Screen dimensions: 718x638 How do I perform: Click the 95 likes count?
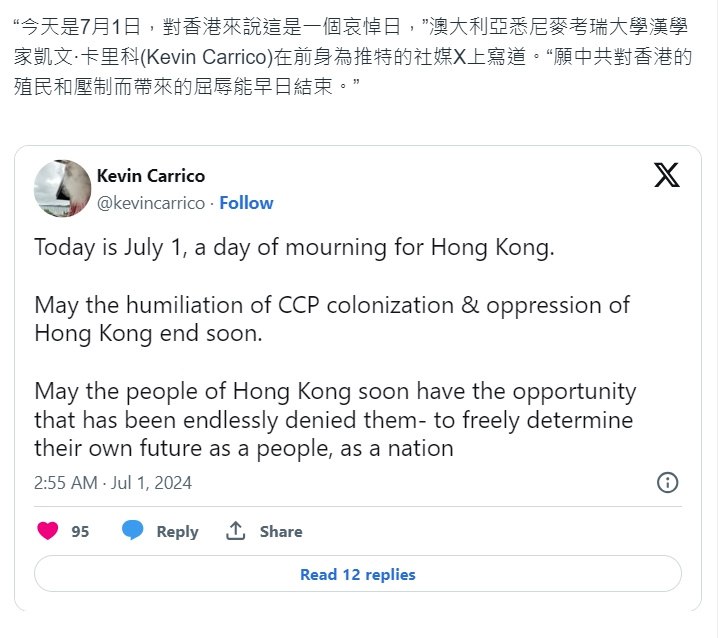click(x=80, y=531)
